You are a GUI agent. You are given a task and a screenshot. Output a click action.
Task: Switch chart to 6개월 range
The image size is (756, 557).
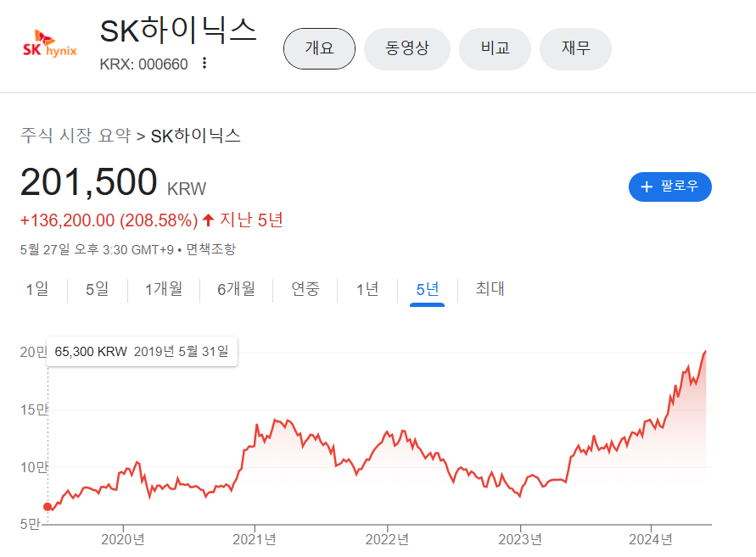pos(236,290)
